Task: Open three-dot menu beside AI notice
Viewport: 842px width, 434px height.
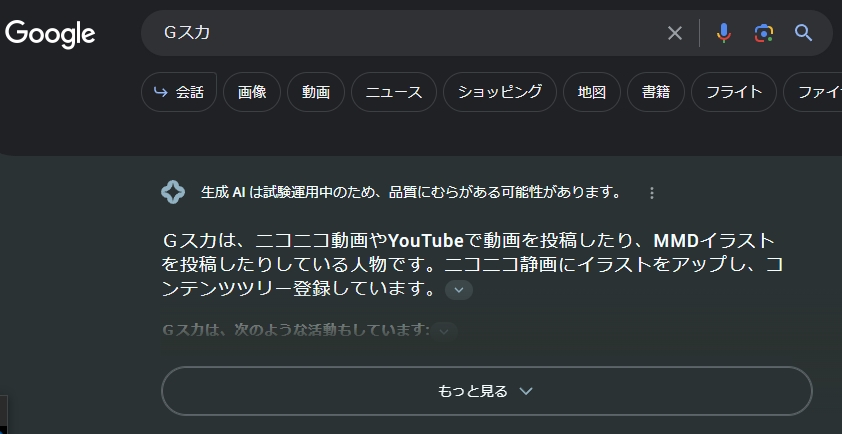Action: point(652,193)
